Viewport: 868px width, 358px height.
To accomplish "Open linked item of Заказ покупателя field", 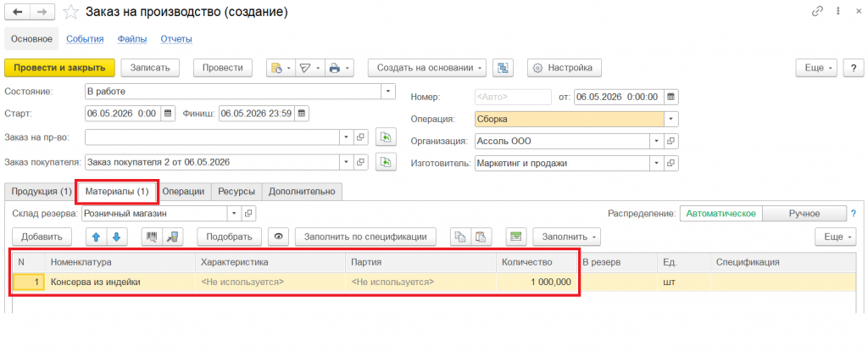I will [360, 162].
